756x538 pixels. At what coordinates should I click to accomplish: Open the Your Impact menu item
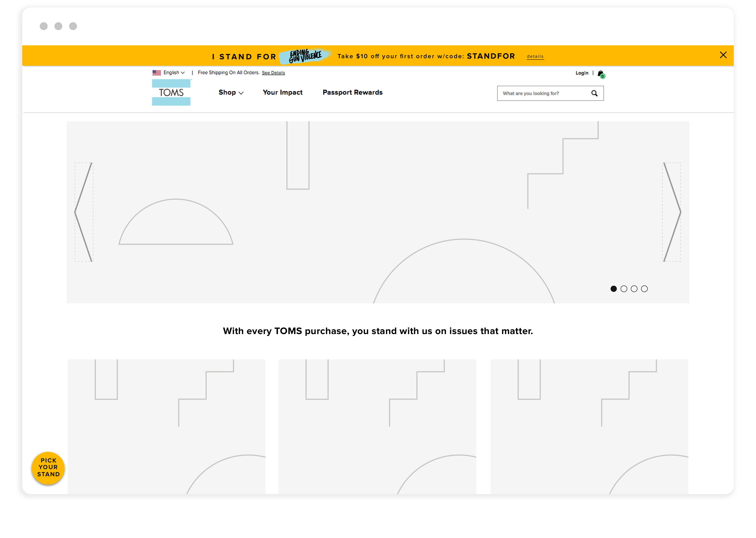pos(283,92)
